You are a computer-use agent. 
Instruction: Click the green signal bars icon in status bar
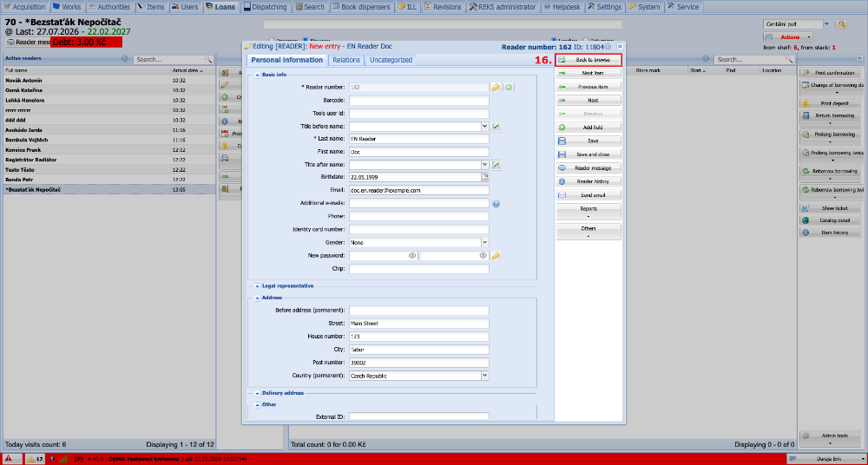62,459
